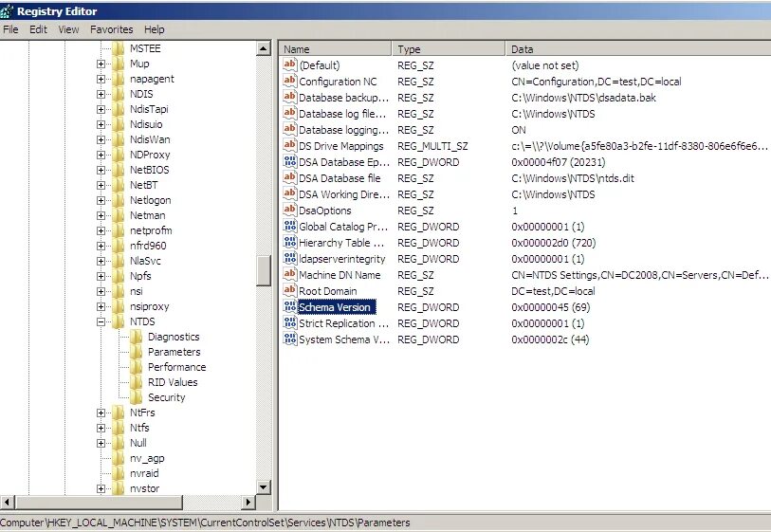
Task: Click the Registry Editor title bar icon
Action: click(7, 10)
